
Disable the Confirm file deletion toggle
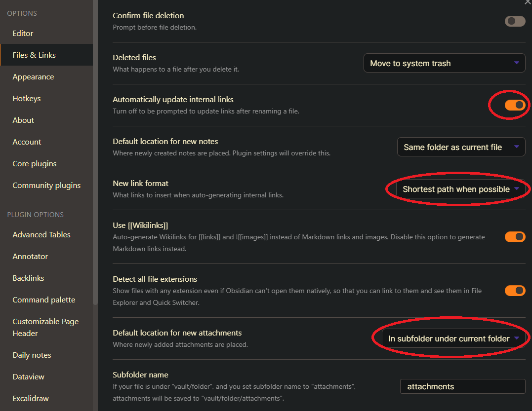click(x=515, y=21)
